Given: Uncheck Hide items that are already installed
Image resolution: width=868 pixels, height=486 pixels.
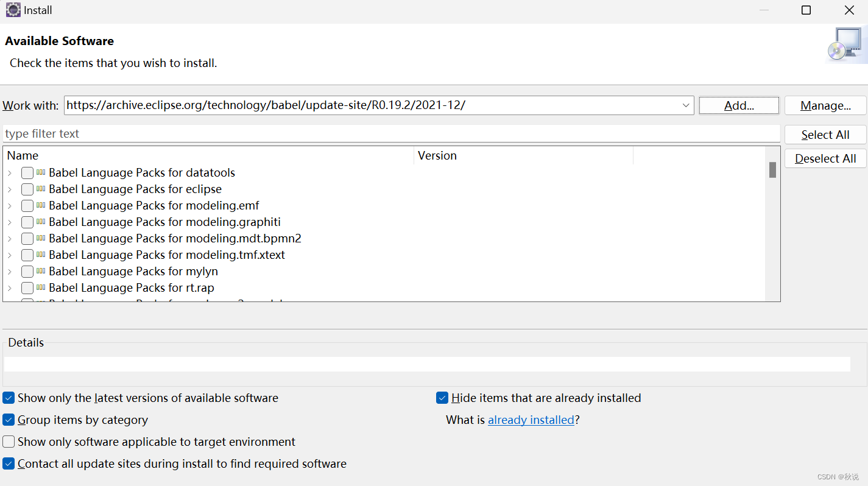Looking at the screenshot, I should point(442,398).
